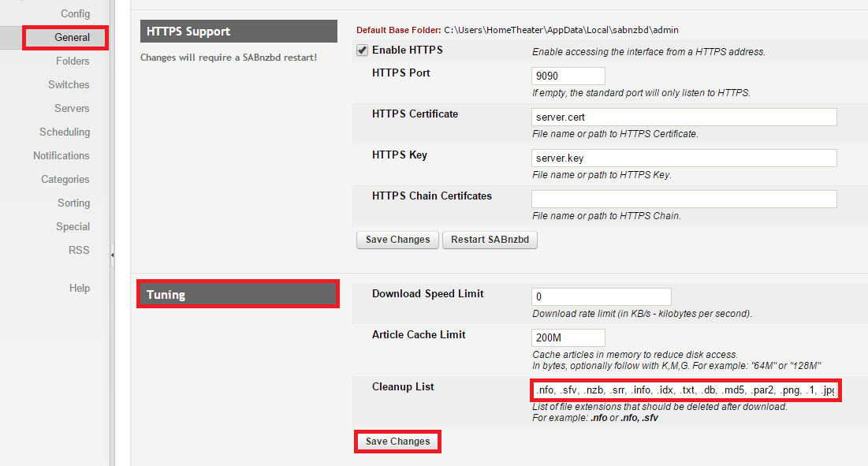Image resolution: width=868 pixels, height=466 pixels.
Task: Click the HTTPS Support section header
Action: 239,32
